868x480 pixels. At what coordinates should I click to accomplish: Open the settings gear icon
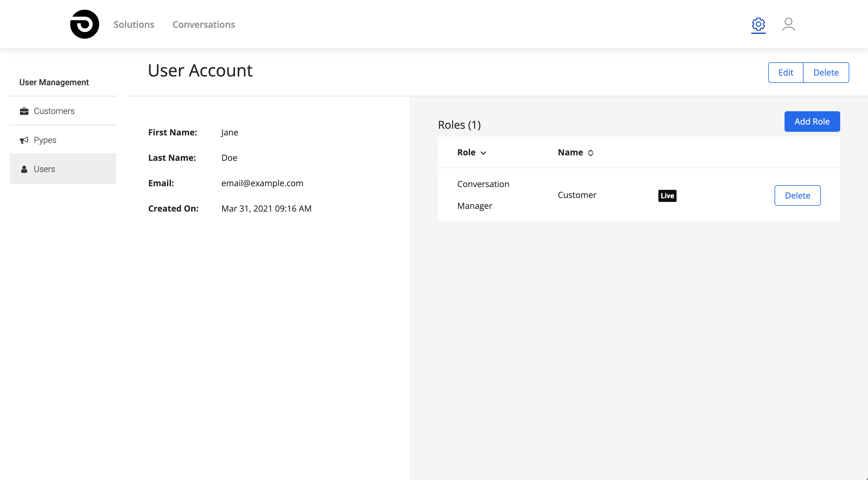758,24
